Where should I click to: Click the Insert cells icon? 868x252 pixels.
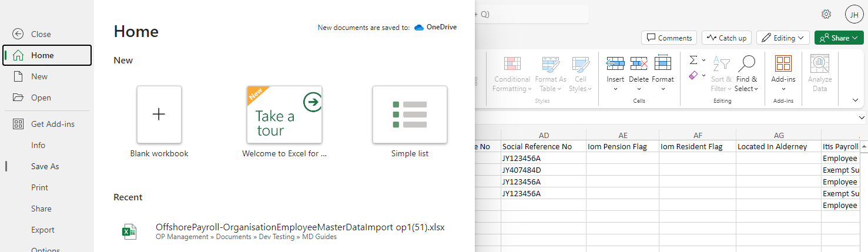coord(615,63)
